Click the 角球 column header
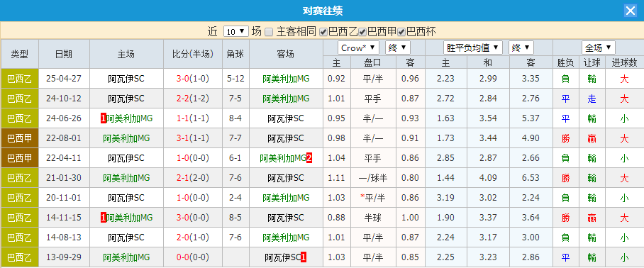The width and height of the screenshot is (644, 268). [x=235, y=54]
